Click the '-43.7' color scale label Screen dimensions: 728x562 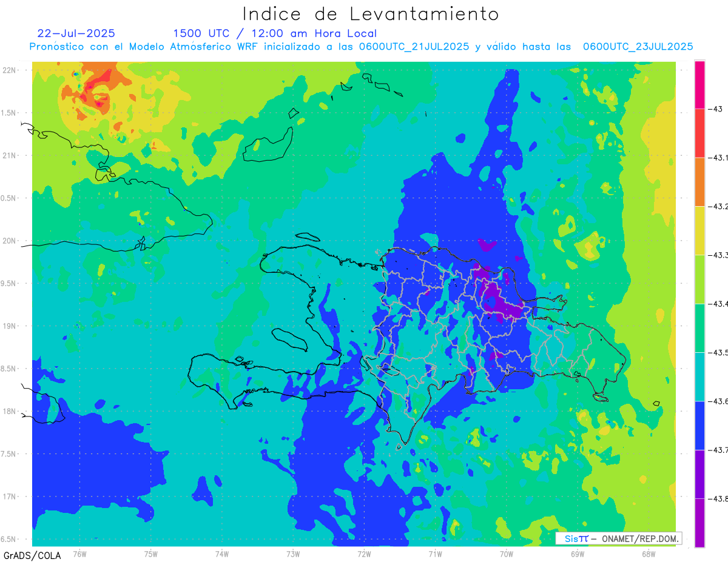(719, 450)
